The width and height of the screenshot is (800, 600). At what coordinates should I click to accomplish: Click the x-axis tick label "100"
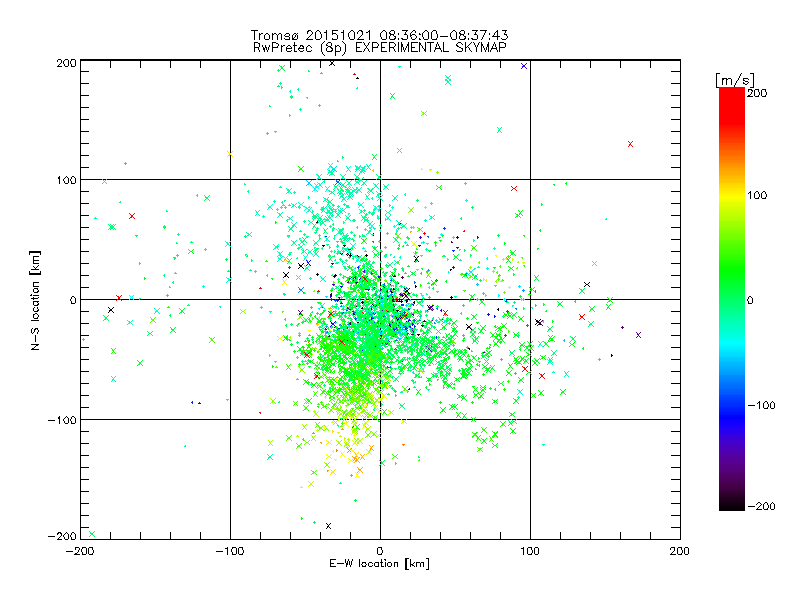click(x=530, y=551)
